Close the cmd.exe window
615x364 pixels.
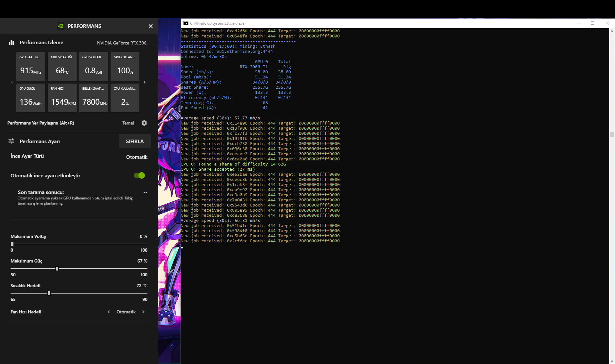pos(607,23)
